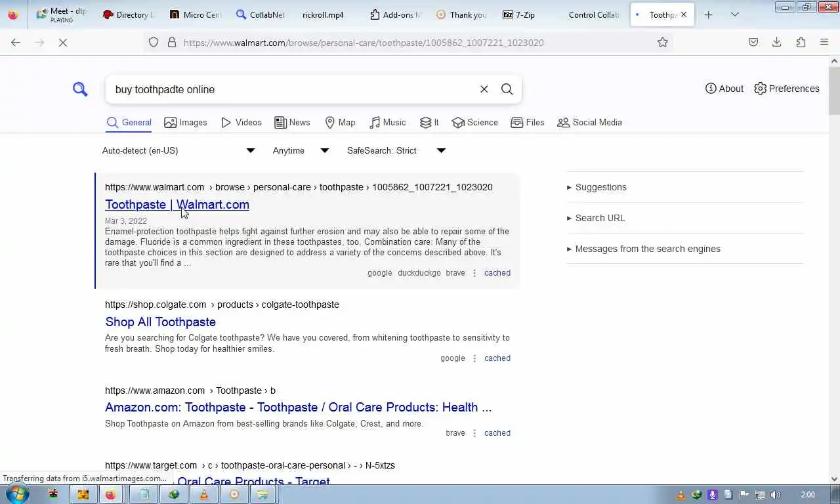
Task: Open Firefox from the taskbar
Action: click(x=110, y=494)
